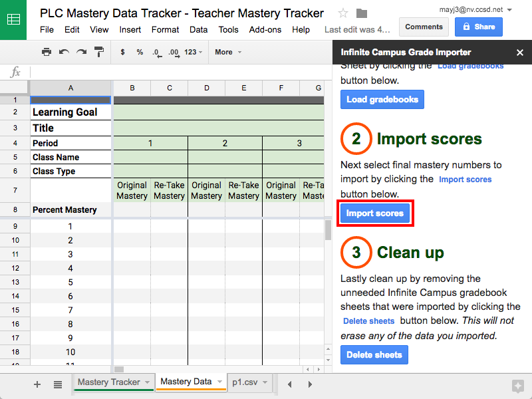
Task: Click the horizontal scrollbar thumb
Action: pos(119,369)
